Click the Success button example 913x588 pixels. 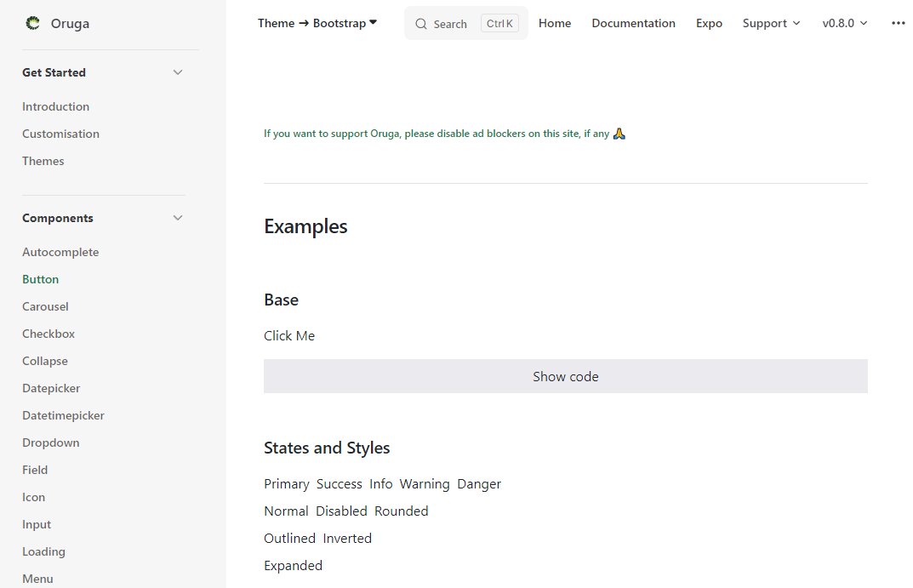click(x=340, y=484)
